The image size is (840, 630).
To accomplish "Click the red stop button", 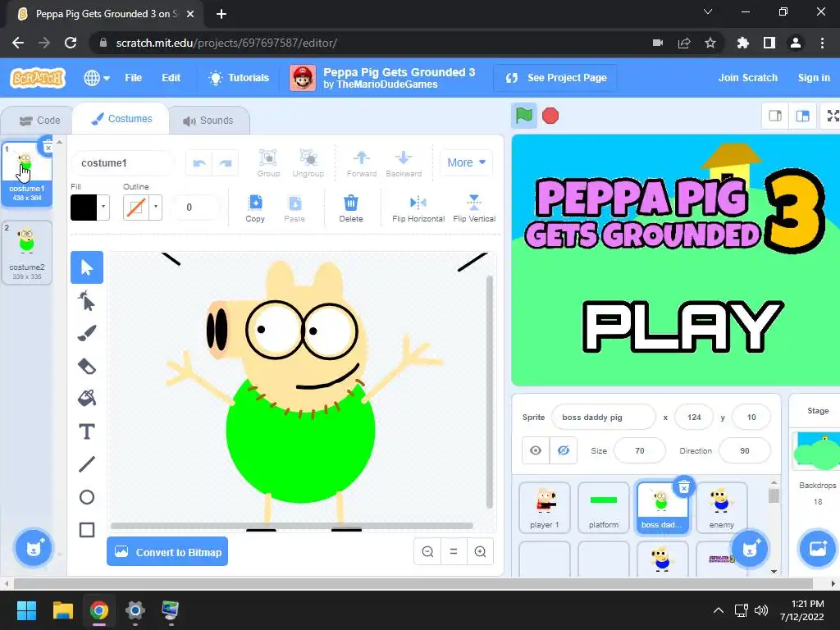I will pyautogui.click(x=550, y=116).
